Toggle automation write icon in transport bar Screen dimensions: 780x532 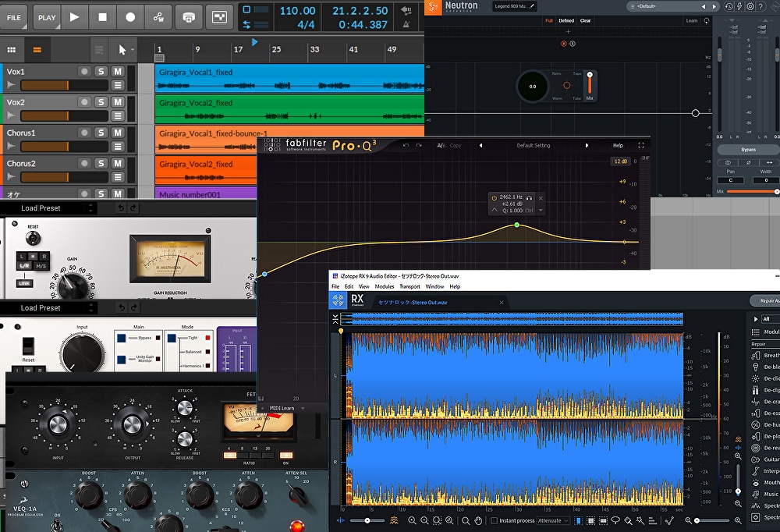click(158, 17)
